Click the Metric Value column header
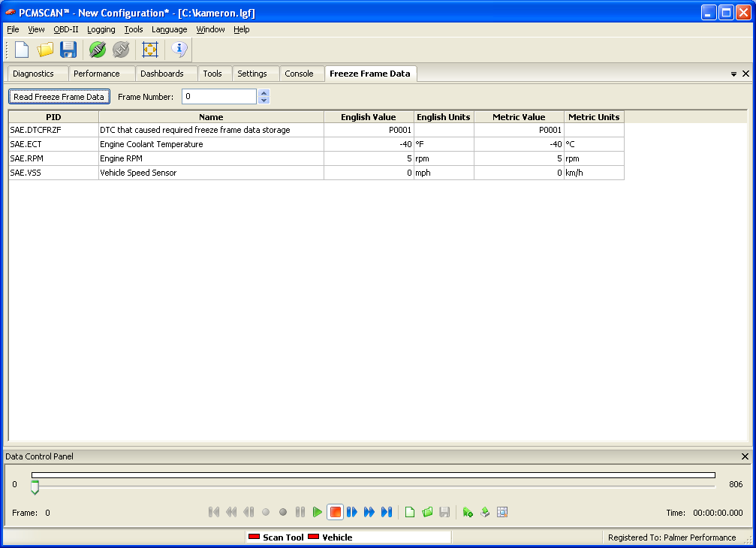 click(x=519, y=117)
